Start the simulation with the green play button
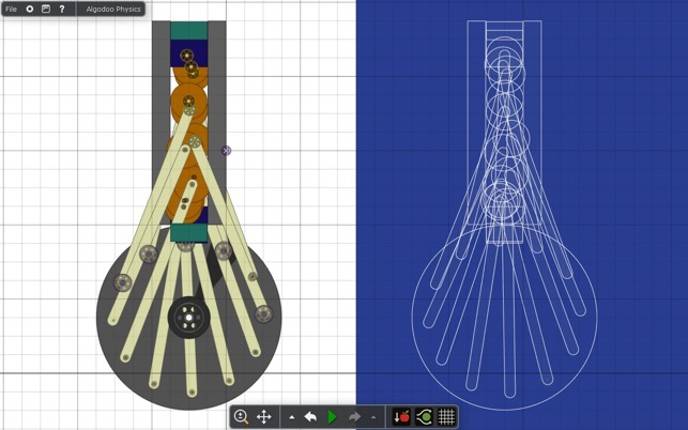The width and height of the screenshot is (688, 430). click(x=332, y=417)
